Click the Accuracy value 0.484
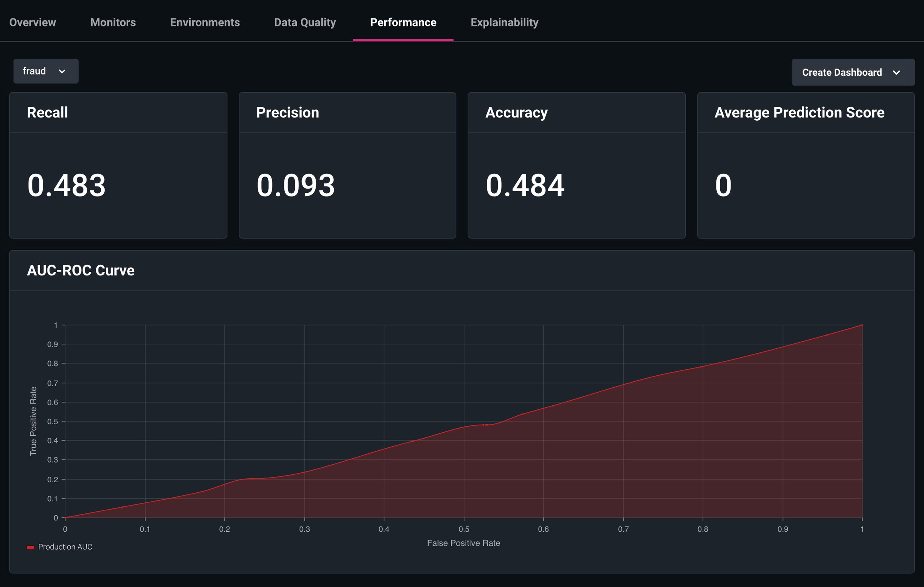 pyautogui.click(x=525, y=185)
